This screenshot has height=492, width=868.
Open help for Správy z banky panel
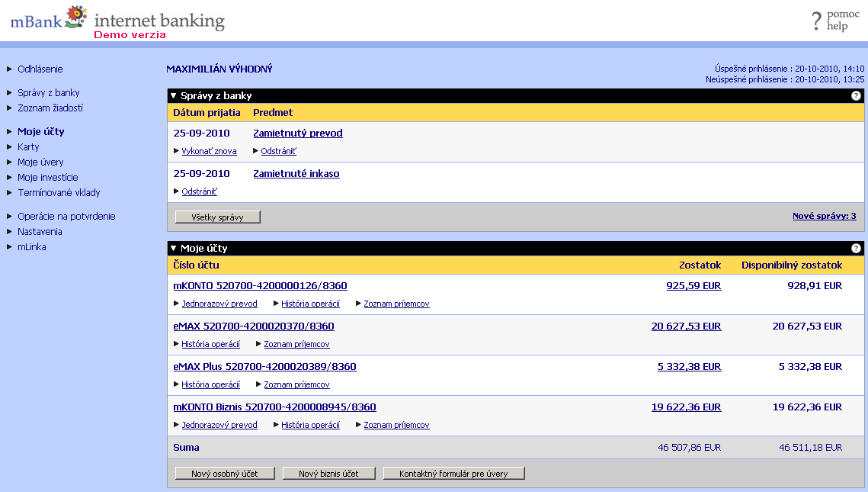[x=856, y=96]
